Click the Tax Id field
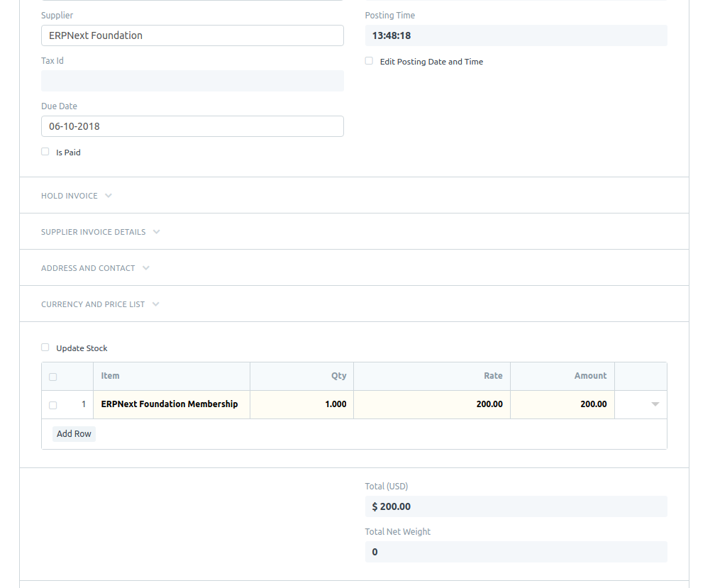This screenshot has width=715, height=588. coord(192,80)
